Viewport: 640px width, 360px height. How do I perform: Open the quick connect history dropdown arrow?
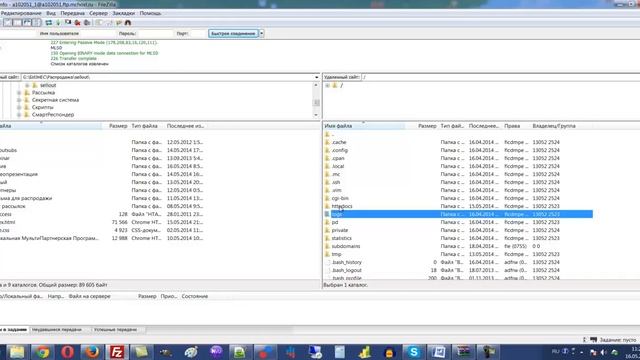262,33
